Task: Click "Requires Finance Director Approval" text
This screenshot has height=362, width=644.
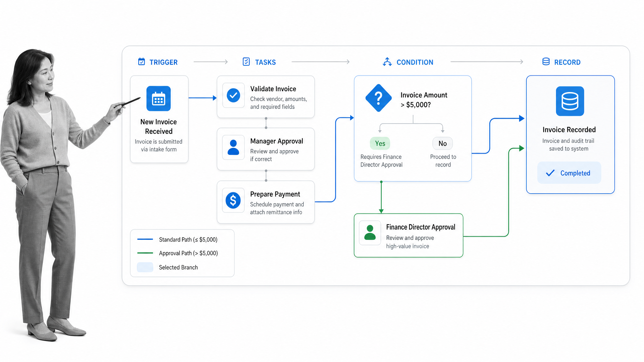Action: point(381,161)
